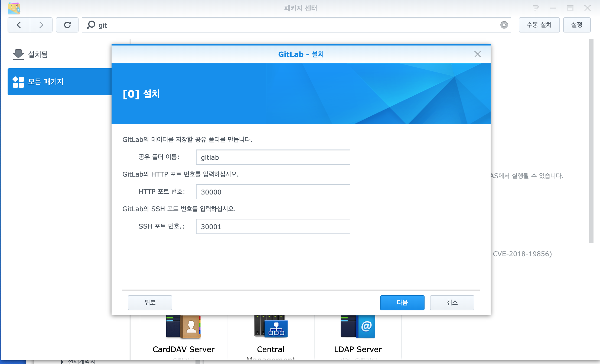Screen dimensions: 600x364
Task: Clear the search field text
Action: (x=504, y=25)
